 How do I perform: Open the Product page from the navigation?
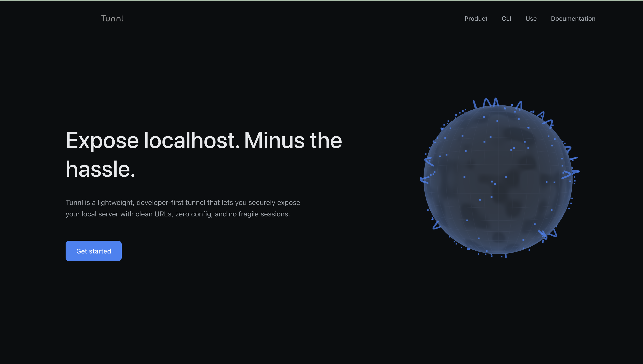tap(476, 19)
